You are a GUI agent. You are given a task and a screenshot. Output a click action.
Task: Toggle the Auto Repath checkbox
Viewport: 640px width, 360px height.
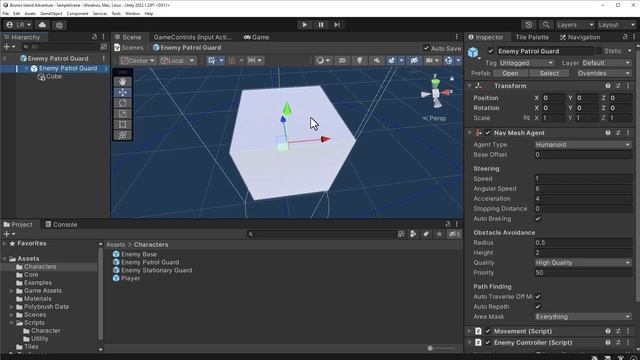coord(538,307)
